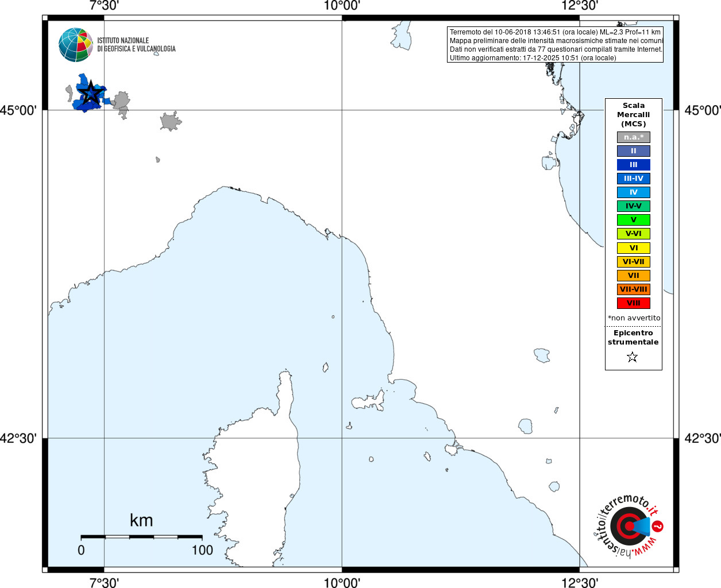Select the gray n.a.* legend swatch
This screenshot has height=588, width=721.
[x=634, y=137]
